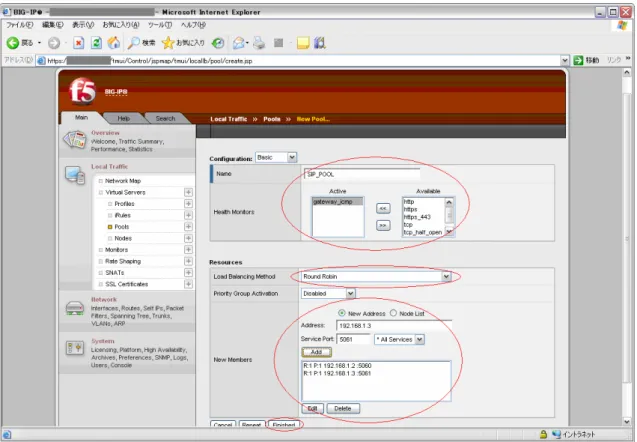Click the Delete button under members list
This screenshot has width=637, height=442.
(x=343, y=409)
